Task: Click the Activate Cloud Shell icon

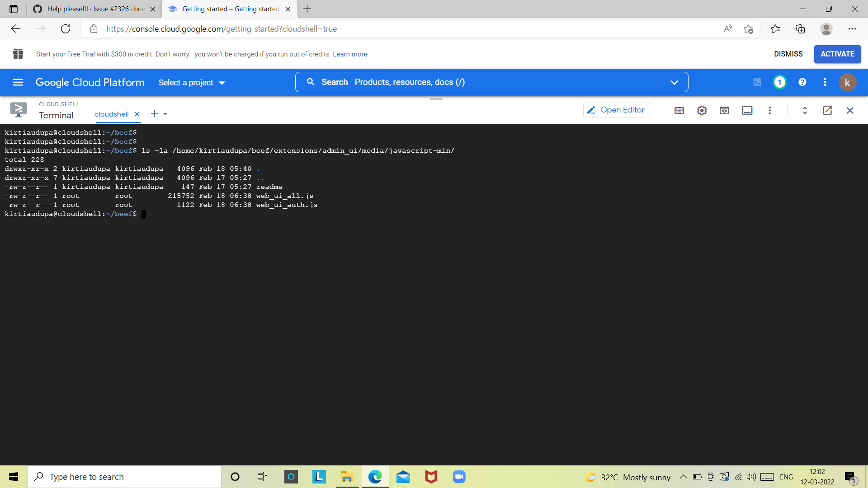Action: click(x=758, y=82)
